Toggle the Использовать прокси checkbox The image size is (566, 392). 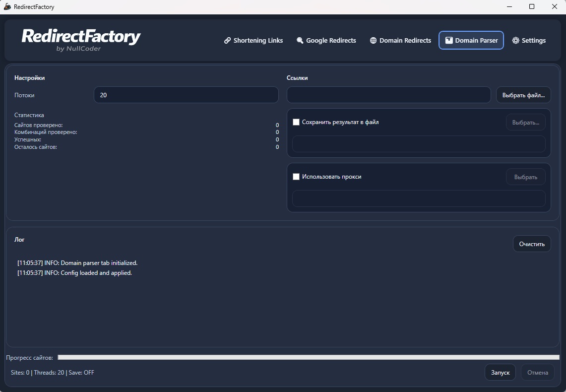[296, 177]
